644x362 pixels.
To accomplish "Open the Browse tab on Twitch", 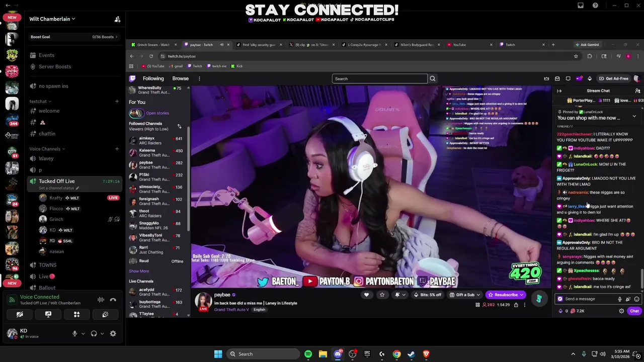I will pyautogui.click(x=180, y=78).
